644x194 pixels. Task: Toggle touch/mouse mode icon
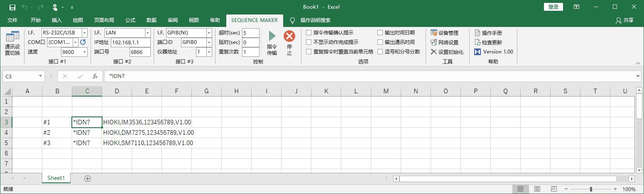(55, 7)
